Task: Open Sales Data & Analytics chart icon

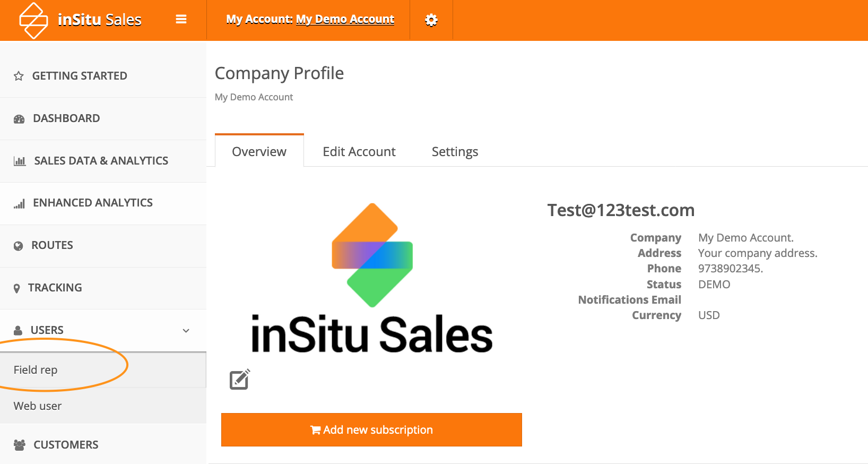Action: (20, 161)
